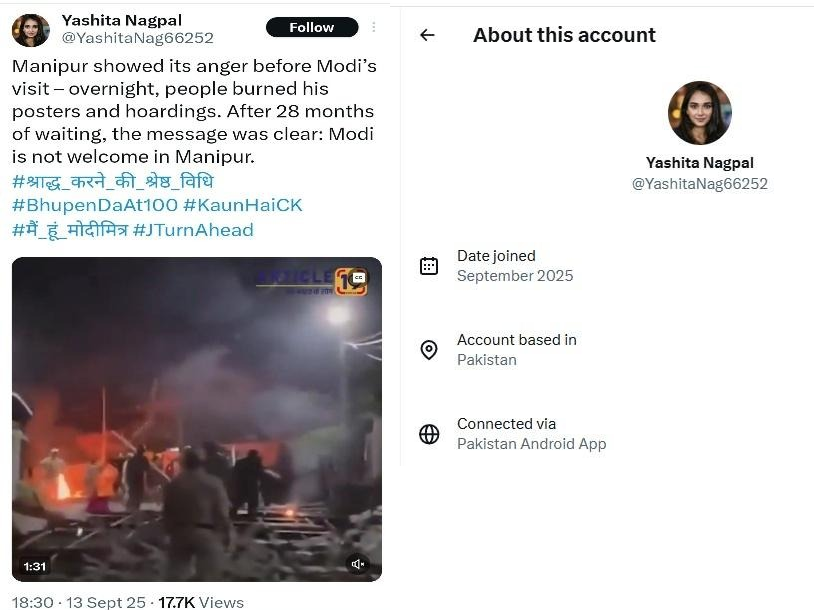814x610 pixels.
Task: Open the #श्राद्ध_करने_की_श्रेष्ठ_विधि hashtag
Action: coord(112,181)
